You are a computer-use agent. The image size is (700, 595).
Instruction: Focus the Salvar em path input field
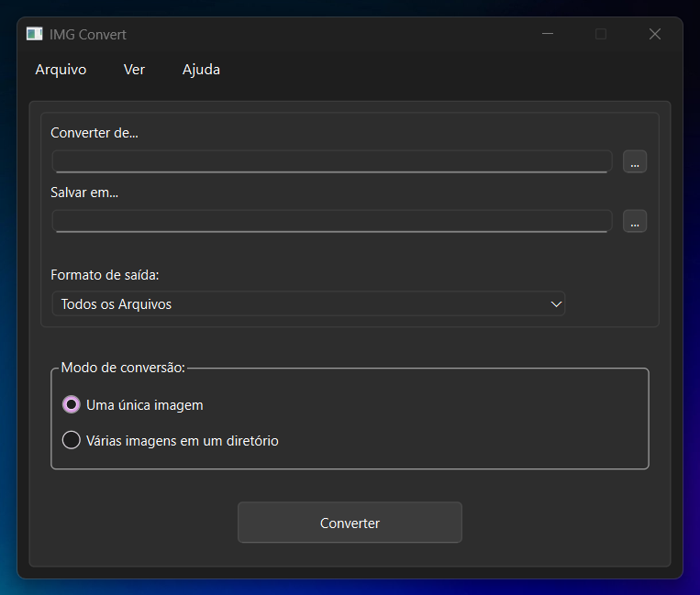(x=331, y=221)
